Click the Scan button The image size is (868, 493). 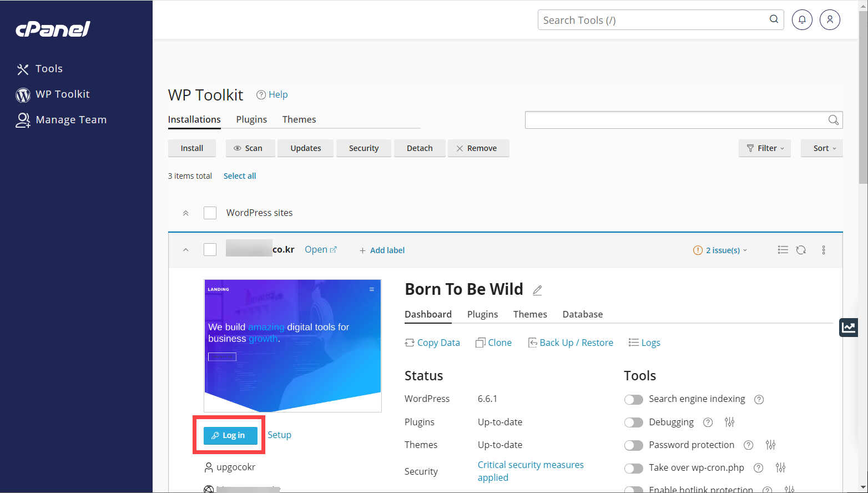click(x=250, y=148)
